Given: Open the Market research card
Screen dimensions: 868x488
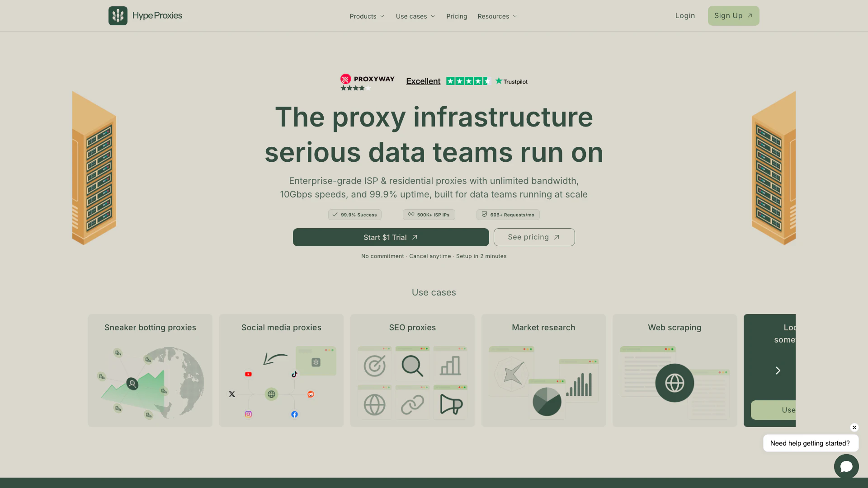Looking at the screenshot, I should coord(543,371).
